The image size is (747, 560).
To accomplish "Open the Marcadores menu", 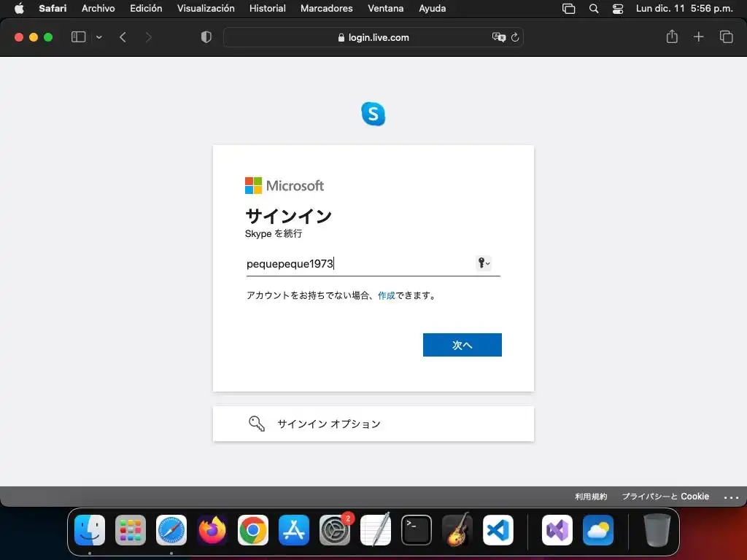I will (x=326, y=8).
